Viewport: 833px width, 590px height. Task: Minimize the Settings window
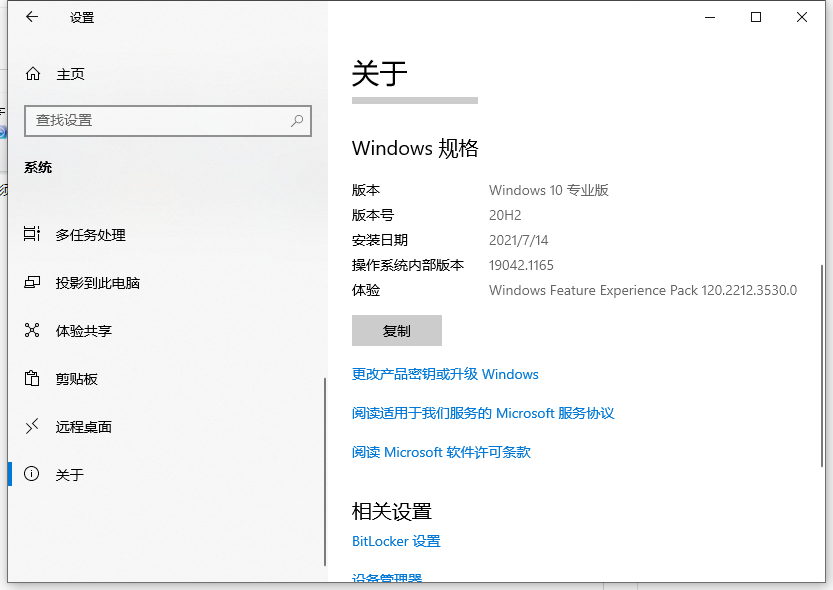(x=710, y=17)
